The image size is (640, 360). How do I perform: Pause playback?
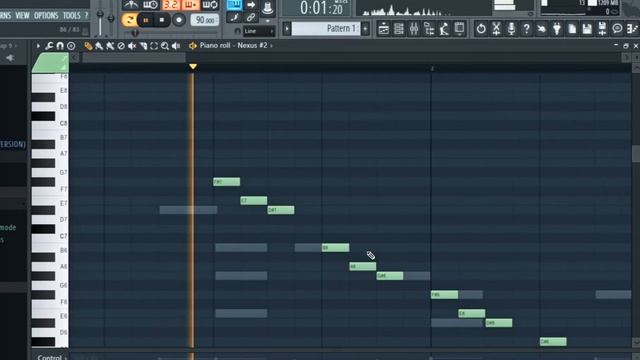click(x=146, y=20)
